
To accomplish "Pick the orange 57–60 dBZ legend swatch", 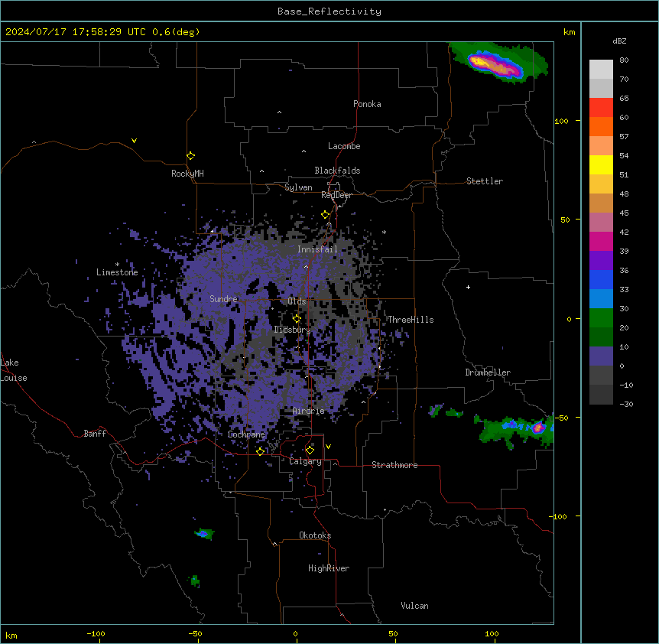I will [x=601, y=126].
